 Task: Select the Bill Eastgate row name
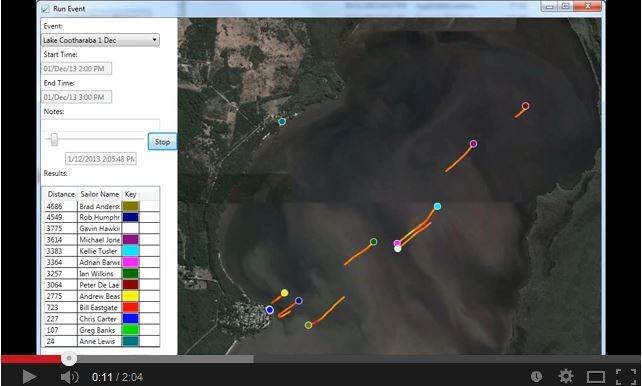pyautogui.click(x=99, y=307)
